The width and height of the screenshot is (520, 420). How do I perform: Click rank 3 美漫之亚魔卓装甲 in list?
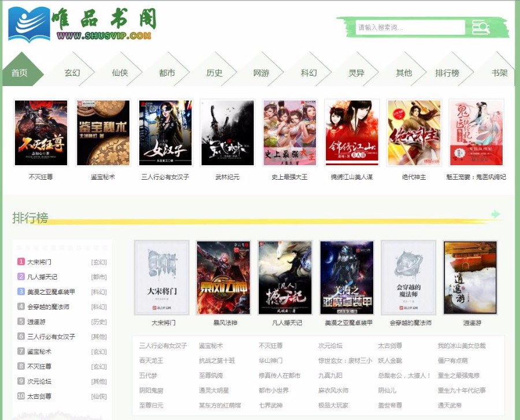click(x=51, y=292)
